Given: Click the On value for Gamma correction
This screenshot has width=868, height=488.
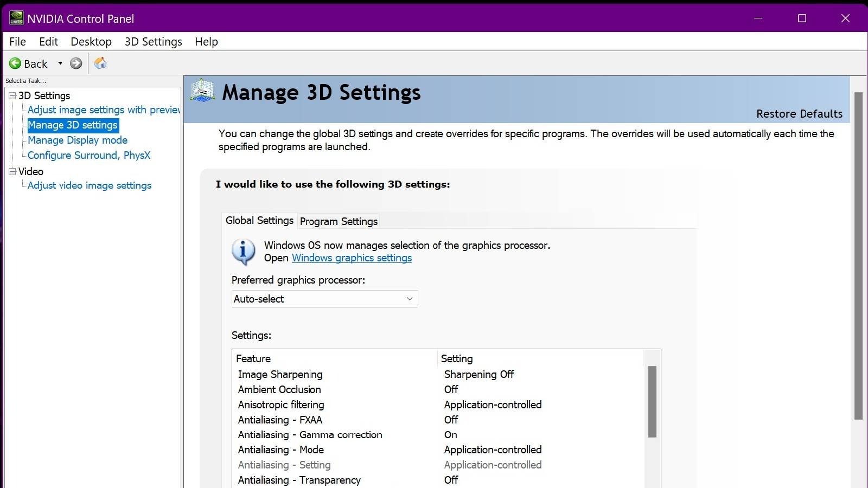Looking at the screenshot, I should [x=451, y=435].
